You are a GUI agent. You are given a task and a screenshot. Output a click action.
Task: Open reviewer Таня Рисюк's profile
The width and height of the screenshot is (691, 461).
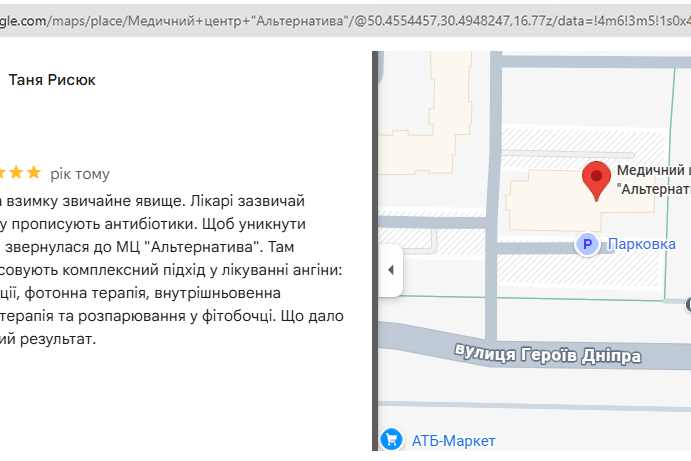pos(52,80)
